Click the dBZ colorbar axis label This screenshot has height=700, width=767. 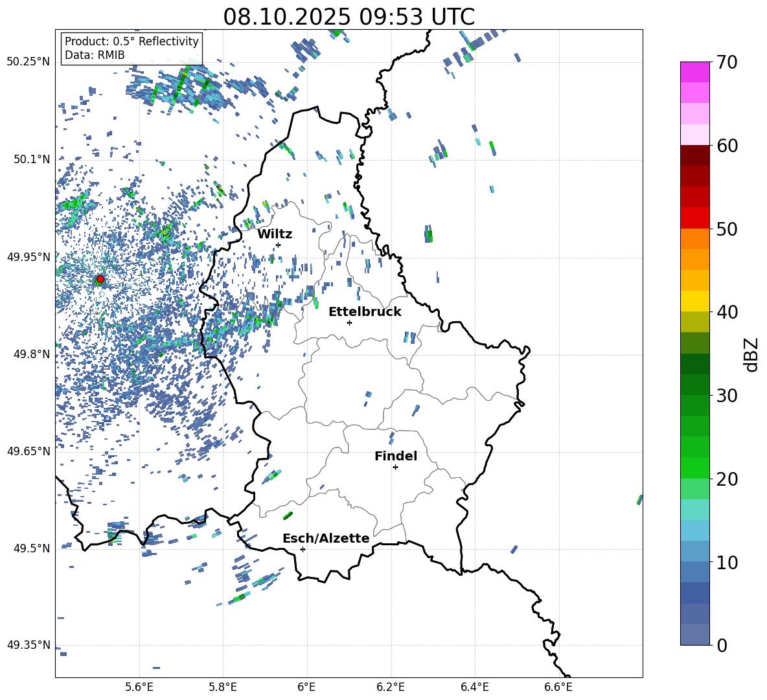[x=751, y=354]
